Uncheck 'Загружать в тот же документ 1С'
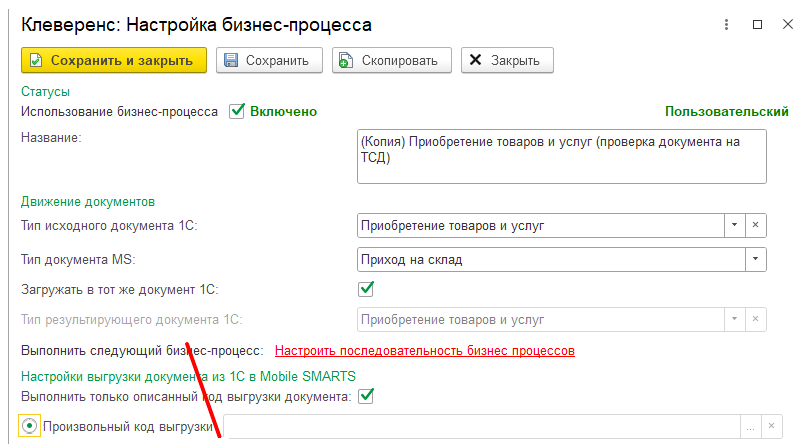The image size is (798, 448). click(366, 289)
